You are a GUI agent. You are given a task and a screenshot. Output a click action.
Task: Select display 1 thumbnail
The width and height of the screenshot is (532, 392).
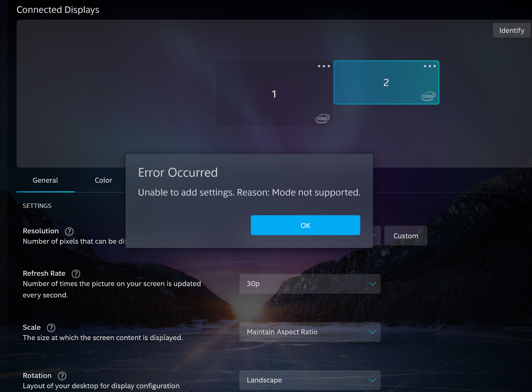pos(274,94)
